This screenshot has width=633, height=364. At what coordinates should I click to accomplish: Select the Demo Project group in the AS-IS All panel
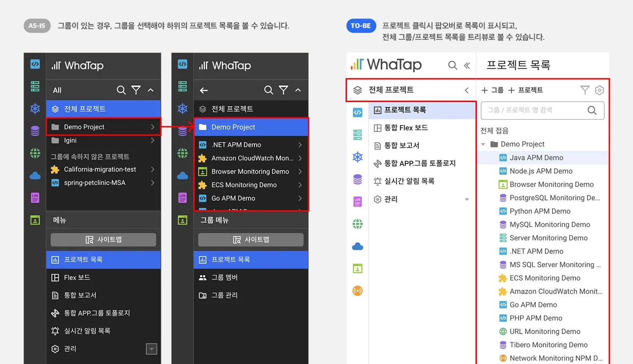point(103,127)
